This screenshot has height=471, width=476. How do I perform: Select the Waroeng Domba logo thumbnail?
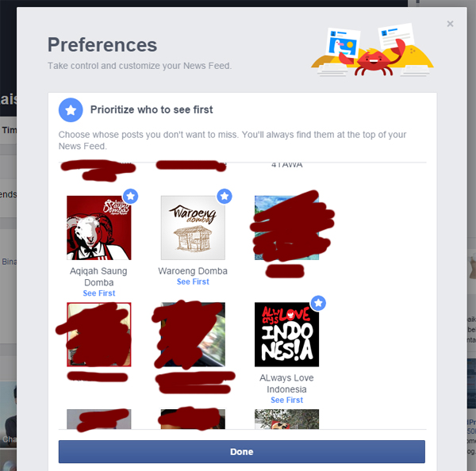(193, 228)
